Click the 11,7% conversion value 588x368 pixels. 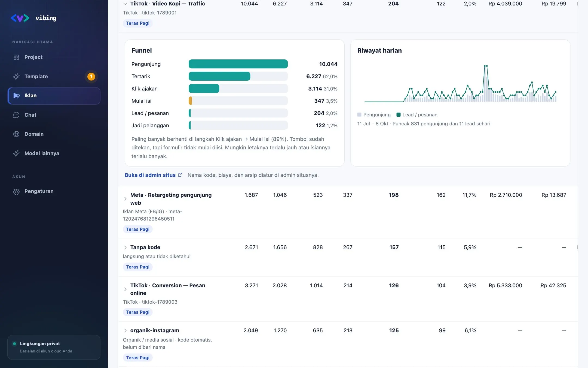[469, 195]
